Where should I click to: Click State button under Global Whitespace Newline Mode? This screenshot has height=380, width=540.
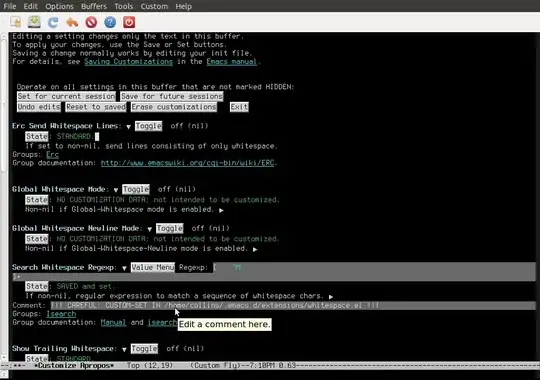pos(37,239)
